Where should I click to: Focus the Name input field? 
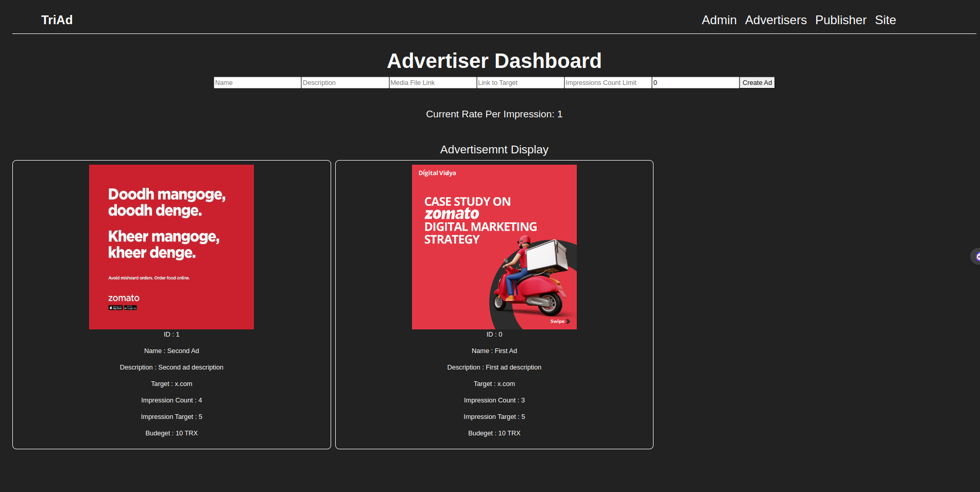[257, 83]
